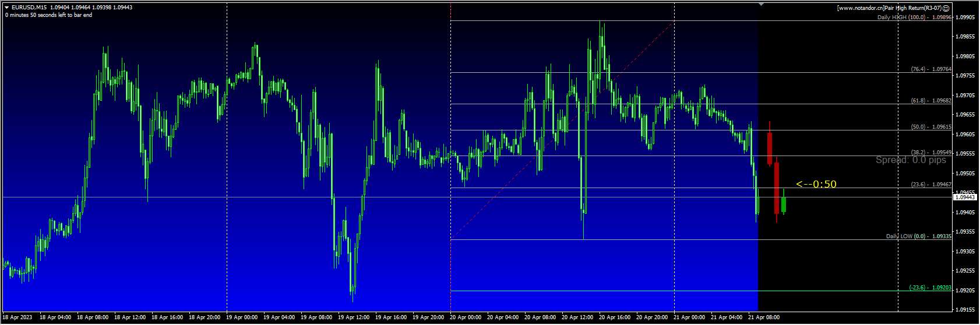Click the chart shift triangle marker at top
Viewport: 980px width, 325px height.
761,5
